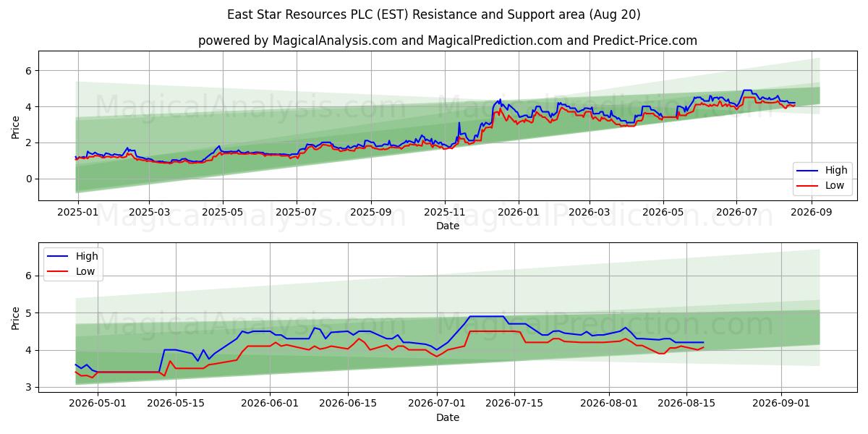Click the '2026-07-15' tick label on bottom chart
868x434 pixels.
click(x=515, y=404)
